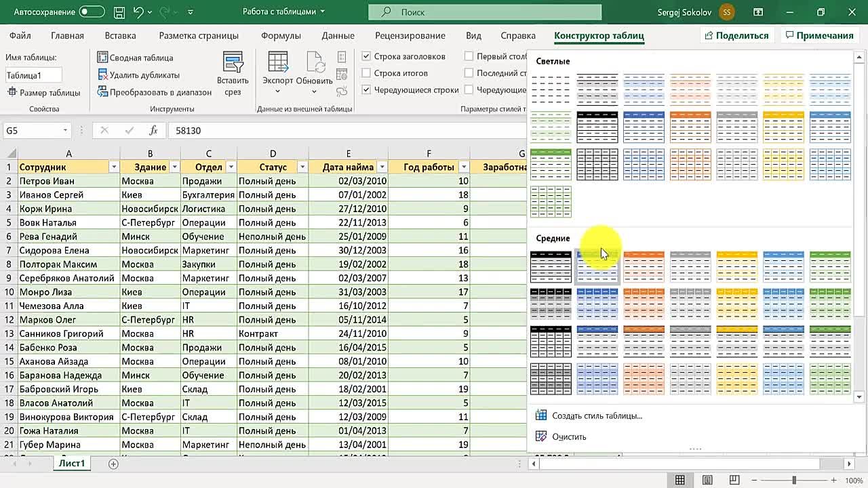Click the Save icon in the title bar
868x488 pixels.
[119, 12]
